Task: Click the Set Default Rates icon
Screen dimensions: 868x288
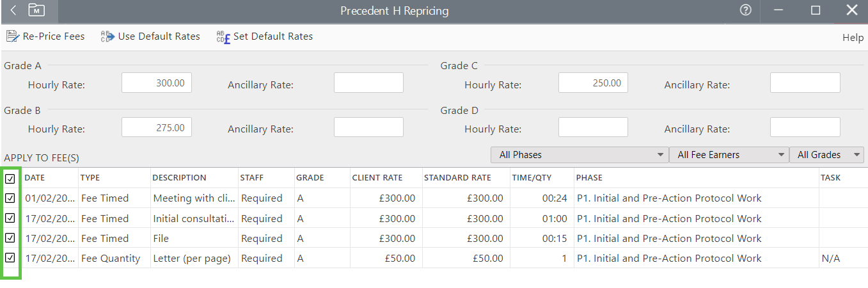Action: (x=223, y=36)
